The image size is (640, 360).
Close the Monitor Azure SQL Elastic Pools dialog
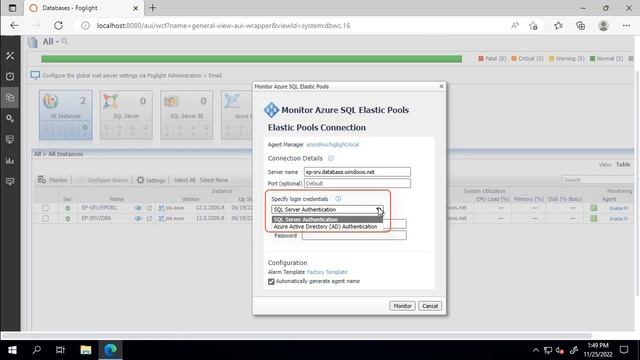[x=441, y=86]
